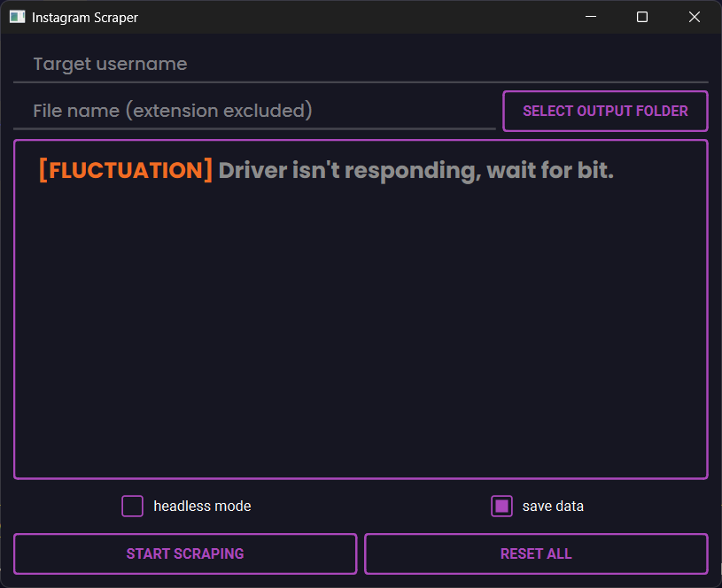Focus the Target username field
Viewport: 722px width, 588px height.
(354, 64)
